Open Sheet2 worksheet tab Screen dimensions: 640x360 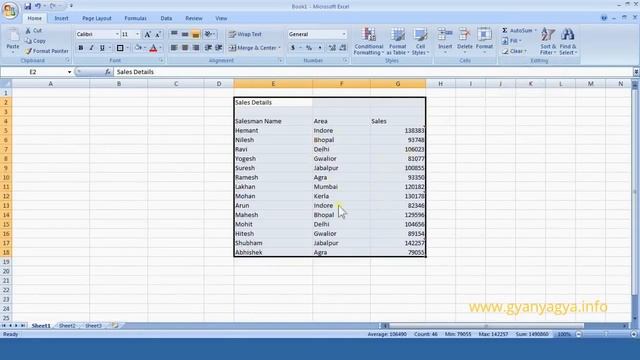pyautogui.click(x=67, y=326)
